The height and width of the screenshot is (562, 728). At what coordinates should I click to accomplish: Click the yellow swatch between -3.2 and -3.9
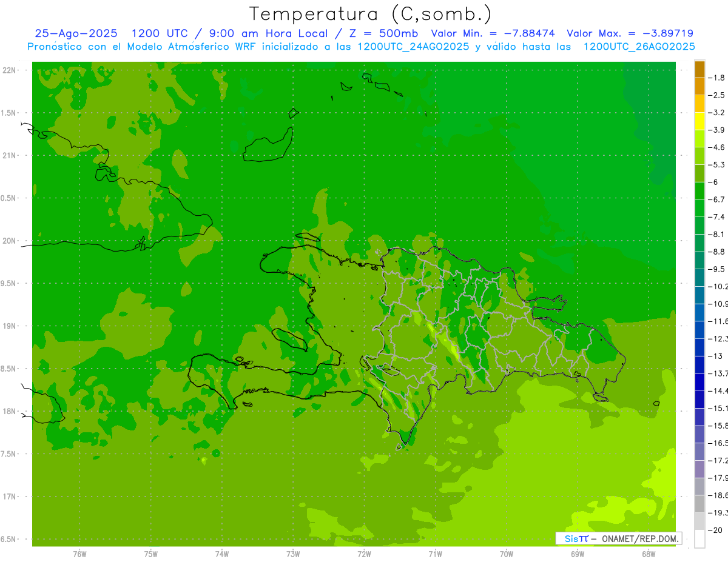(x=699, y=121)
